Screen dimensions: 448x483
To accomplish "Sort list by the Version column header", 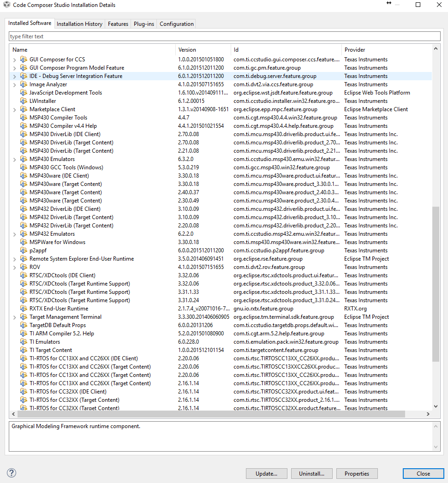I will pos(203,50).
